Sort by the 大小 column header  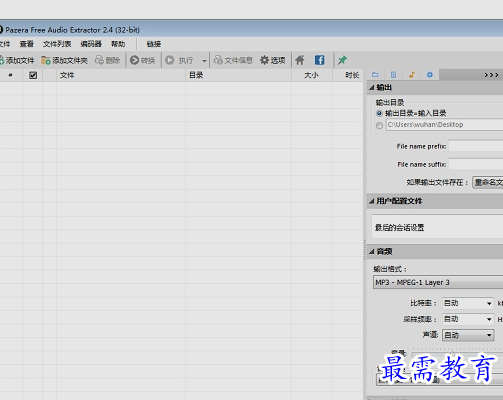coord(312,75)
